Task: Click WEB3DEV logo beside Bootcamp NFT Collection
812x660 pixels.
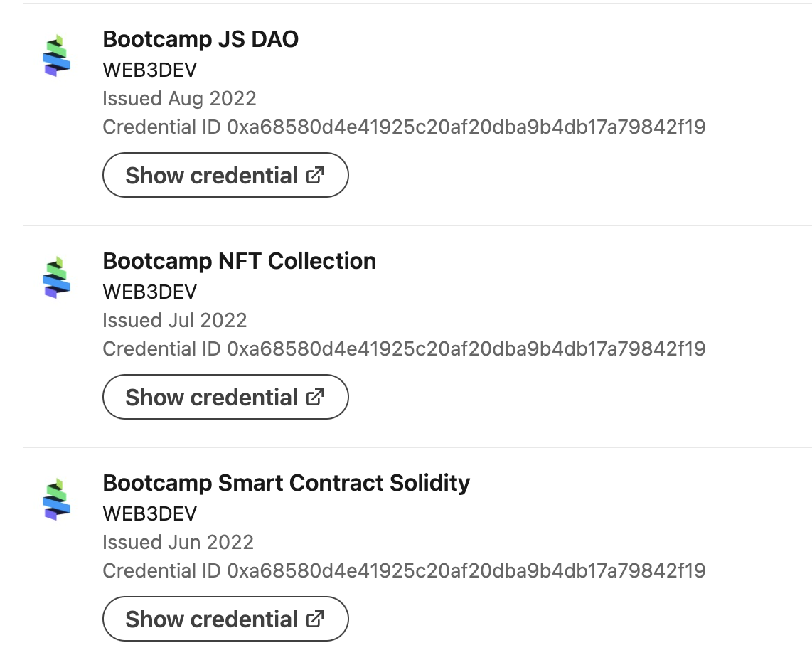Action: [57, 277]
